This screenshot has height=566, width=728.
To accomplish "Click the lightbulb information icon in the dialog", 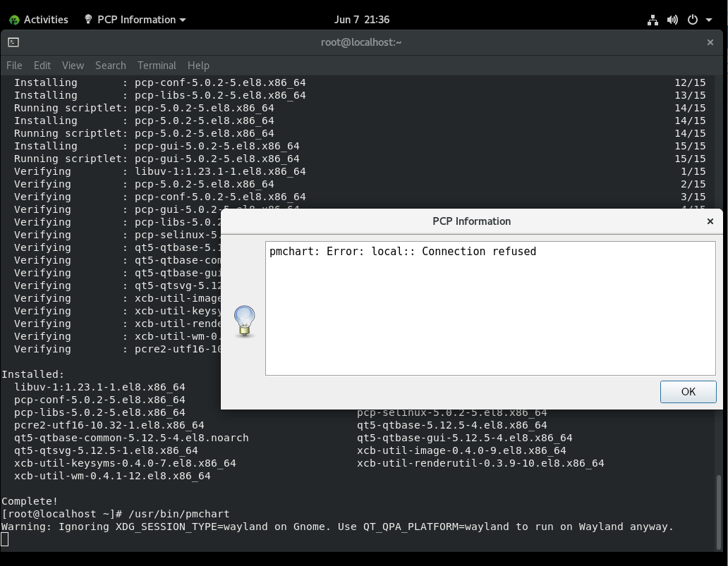I will point(244,321).
